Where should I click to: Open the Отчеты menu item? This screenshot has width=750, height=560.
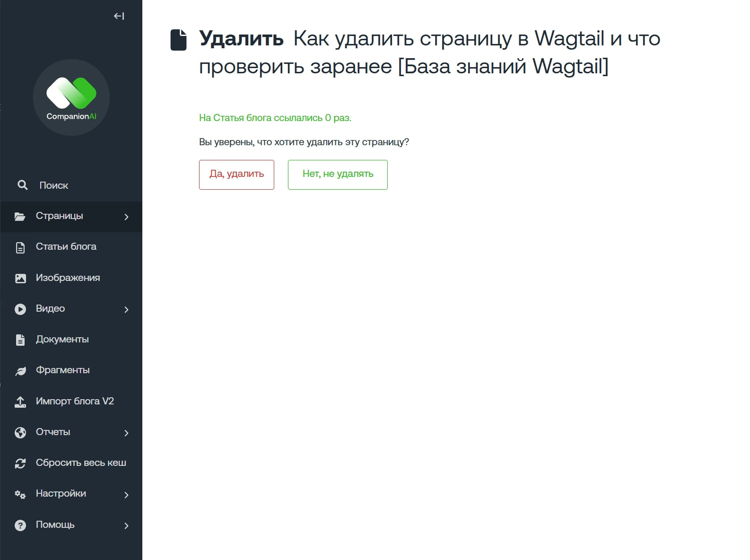[x=71, y=433]
